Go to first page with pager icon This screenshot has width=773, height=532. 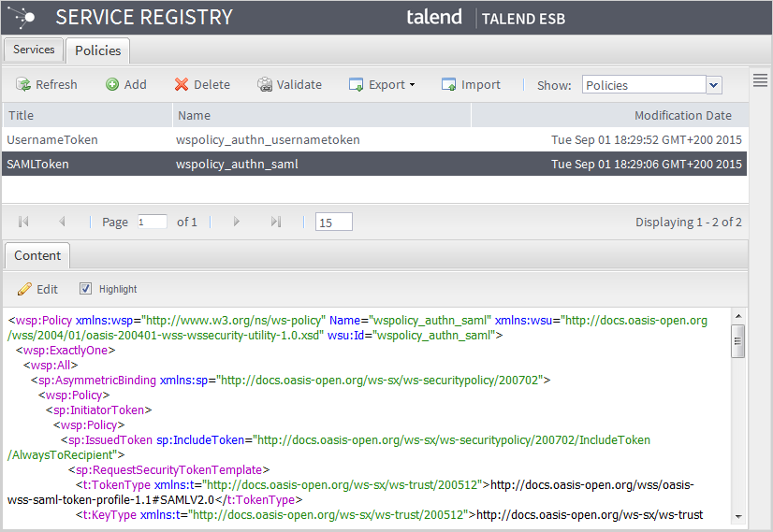pyautogui.click(x=23, y=222)
